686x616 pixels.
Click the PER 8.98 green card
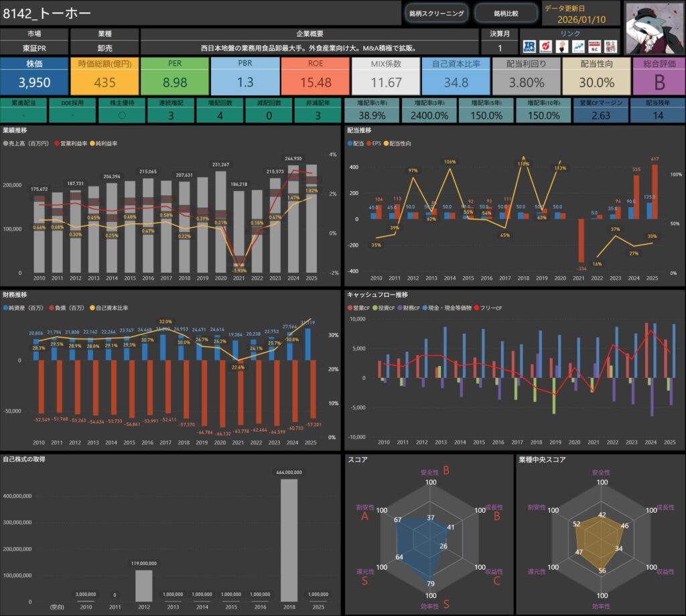click(175, 76)
